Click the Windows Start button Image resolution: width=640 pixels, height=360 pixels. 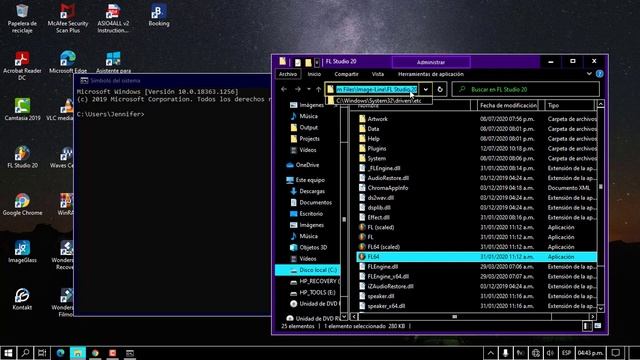pyautogui.click(x=8, y=353)
